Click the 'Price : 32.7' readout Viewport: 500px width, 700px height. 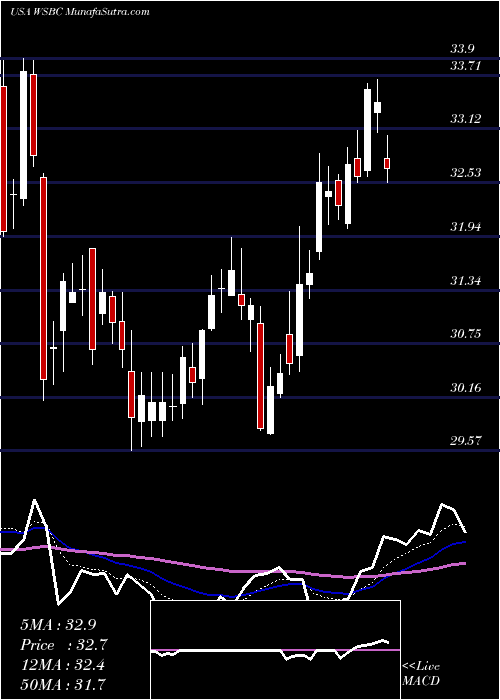[x=64, y=645]
